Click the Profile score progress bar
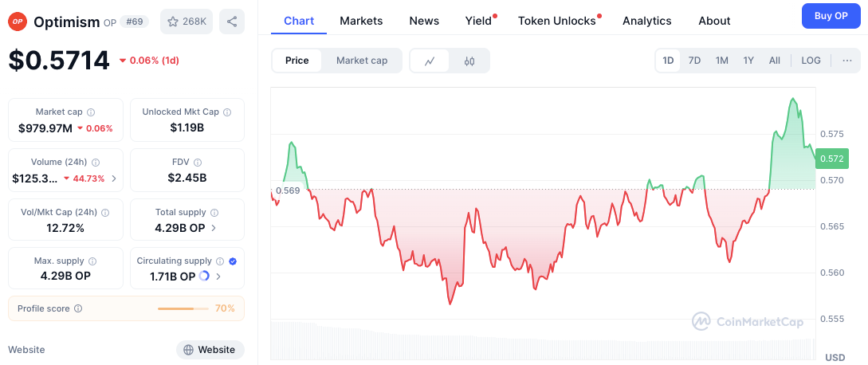 click(x=183, y=308)
